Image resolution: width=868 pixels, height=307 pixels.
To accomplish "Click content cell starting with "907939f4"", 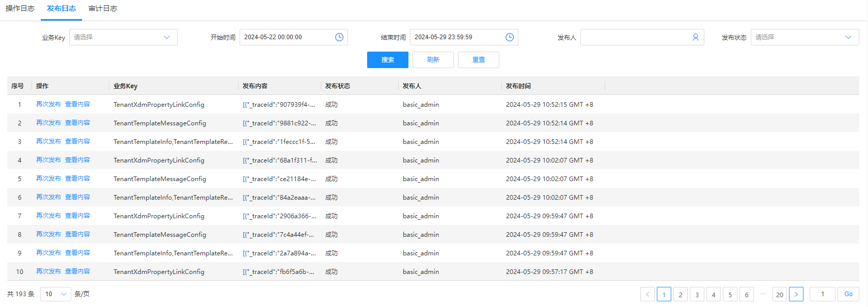I will pos(279,105).
